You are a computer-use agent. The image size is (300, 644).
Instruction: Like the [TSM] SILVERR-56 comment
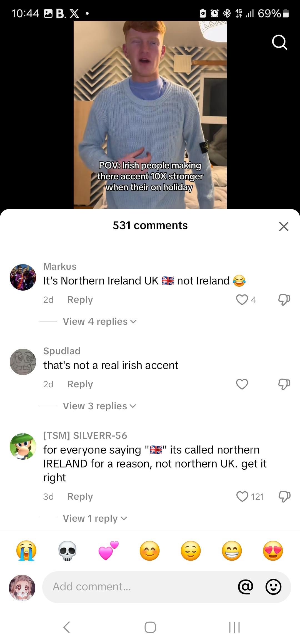(x=242, y=497)
